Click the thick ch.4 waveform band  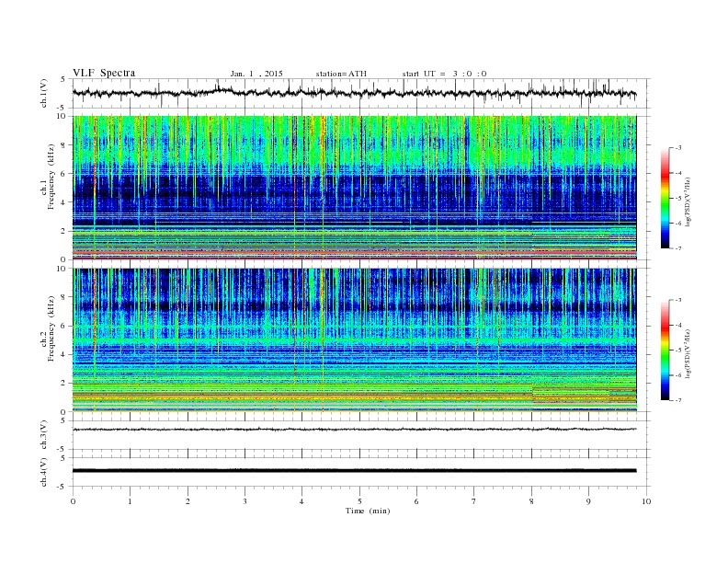point(354,471)
